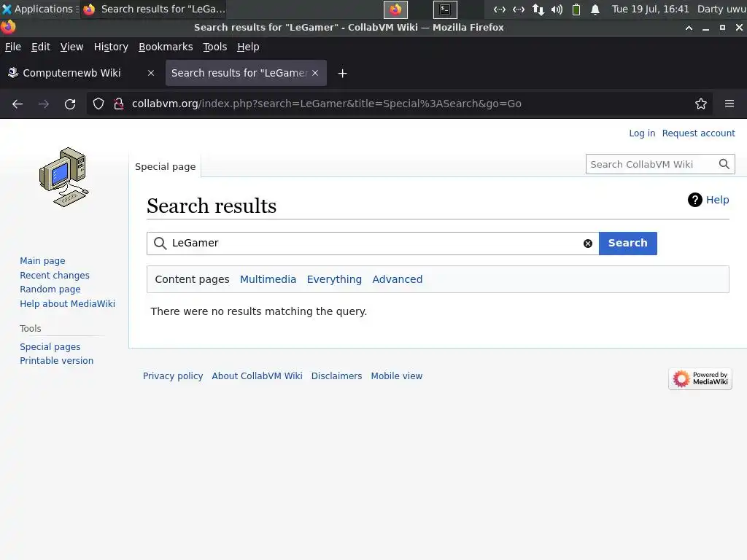Open the History menu
747x560 pixels.
click(x=111, y=47)
